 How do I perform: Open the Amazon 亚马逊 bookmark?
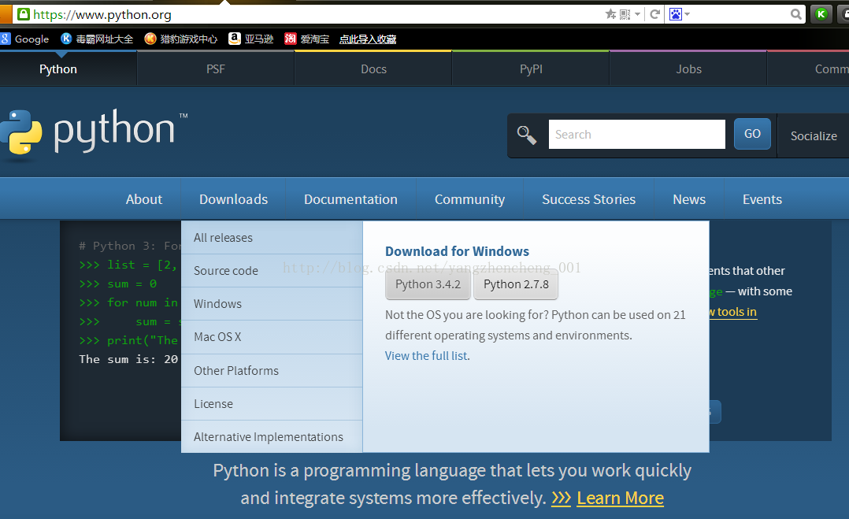click(251, 39)
